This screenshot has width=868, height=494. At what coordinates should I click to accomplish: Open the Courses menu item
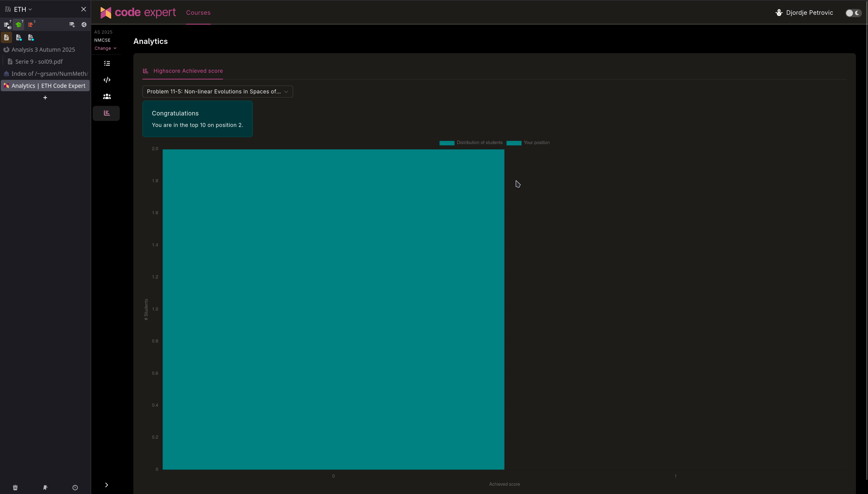(198, 13)
